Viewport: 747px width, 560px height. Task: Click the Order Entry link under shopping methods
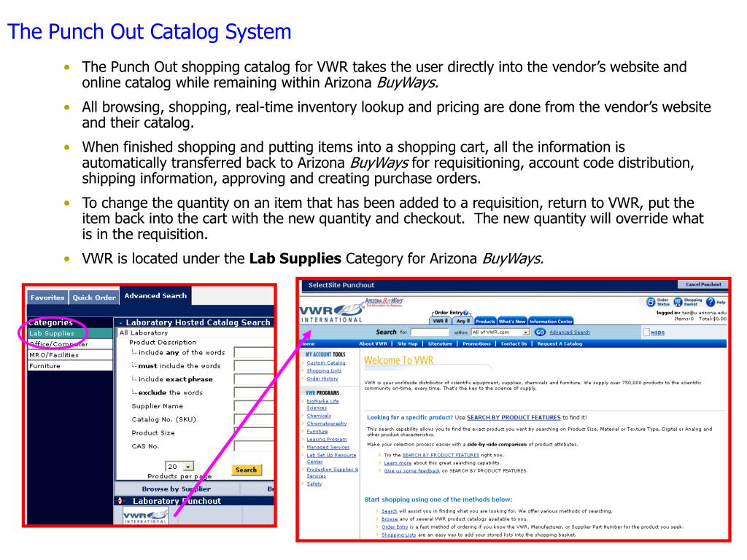(395, 527)
